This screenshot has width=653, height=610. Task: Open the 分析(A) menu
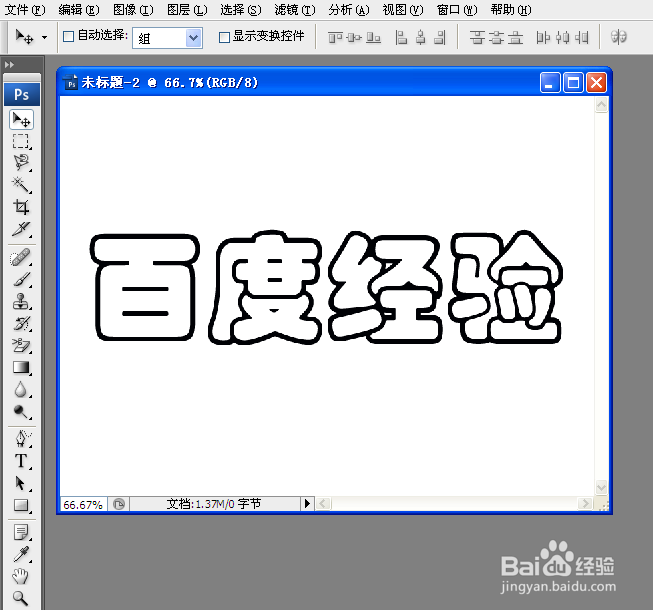(x=349, y=10)
